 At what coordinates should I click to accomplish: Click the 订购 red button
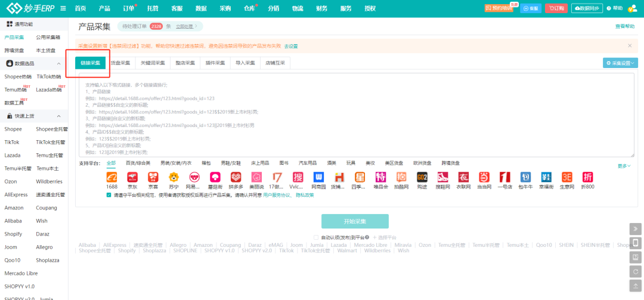point(556,8)
